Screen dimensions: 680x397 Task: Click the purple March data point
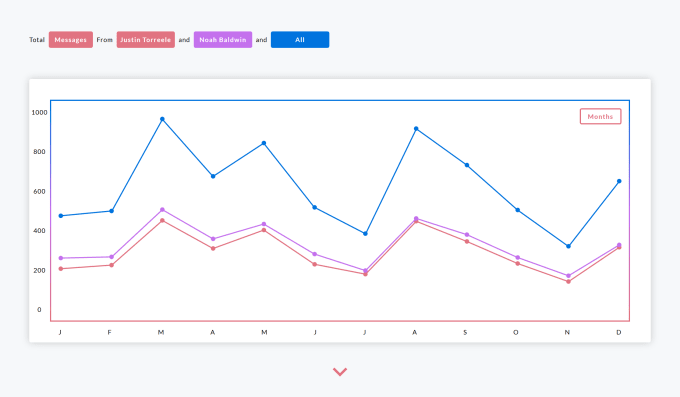(162, 210)
